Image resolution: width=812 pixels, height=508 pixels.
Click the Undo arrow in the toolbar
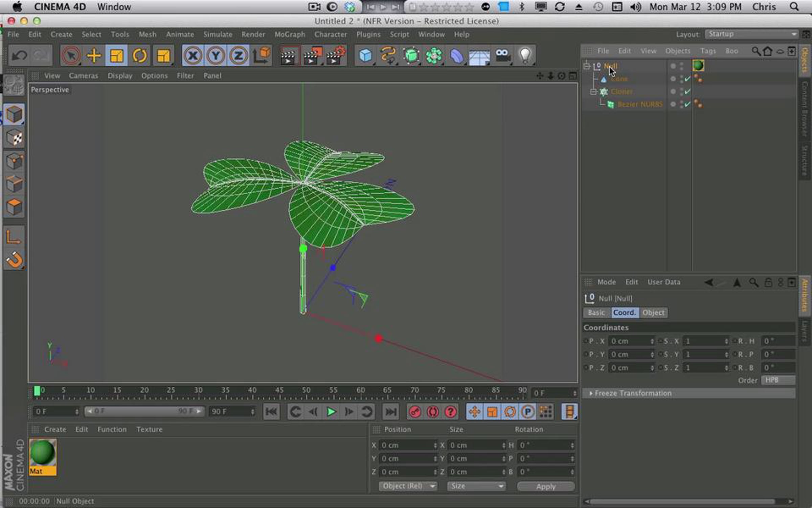coord(19,55)
